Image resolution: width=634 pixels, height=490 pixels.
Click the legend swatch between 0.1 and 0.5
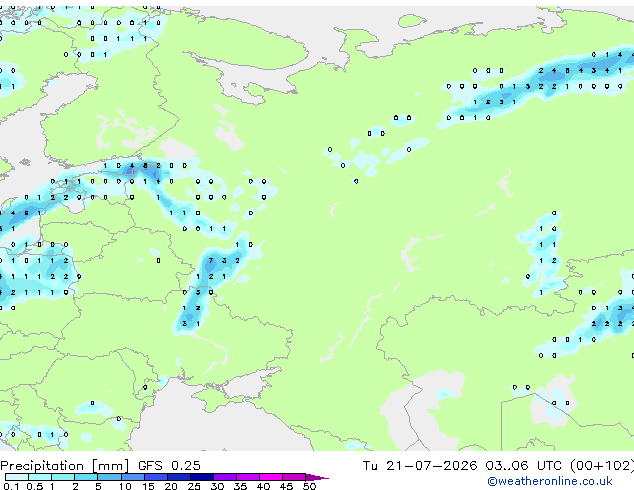(x=17, y=477)
